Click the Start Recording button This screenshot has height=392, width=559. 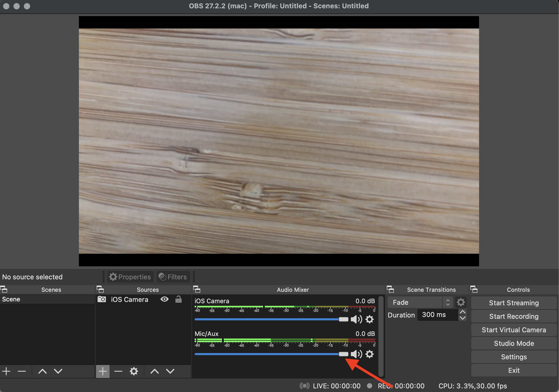[514, 316]
